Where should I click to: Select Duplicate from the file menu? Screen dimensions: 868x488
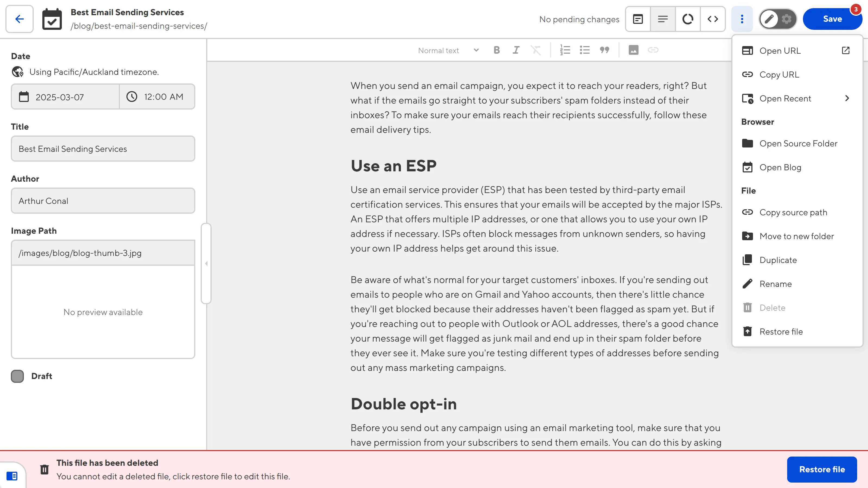coord(777,260)
